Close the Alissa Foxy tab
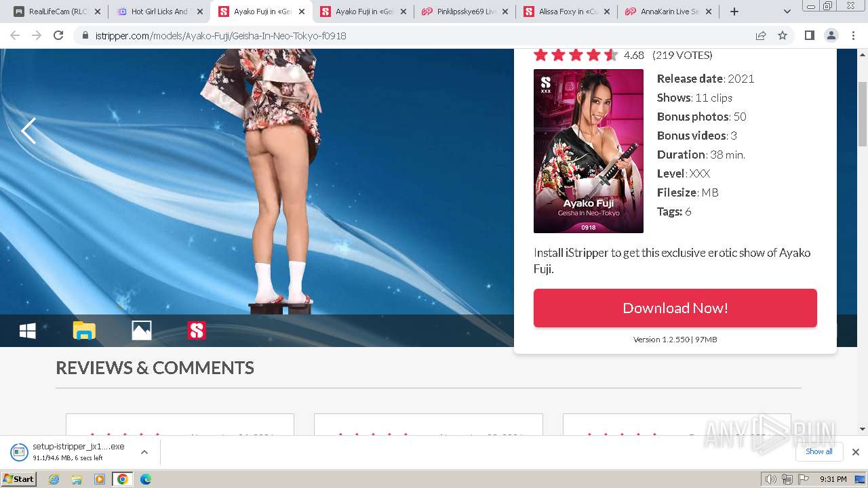 tap(607, 12)
